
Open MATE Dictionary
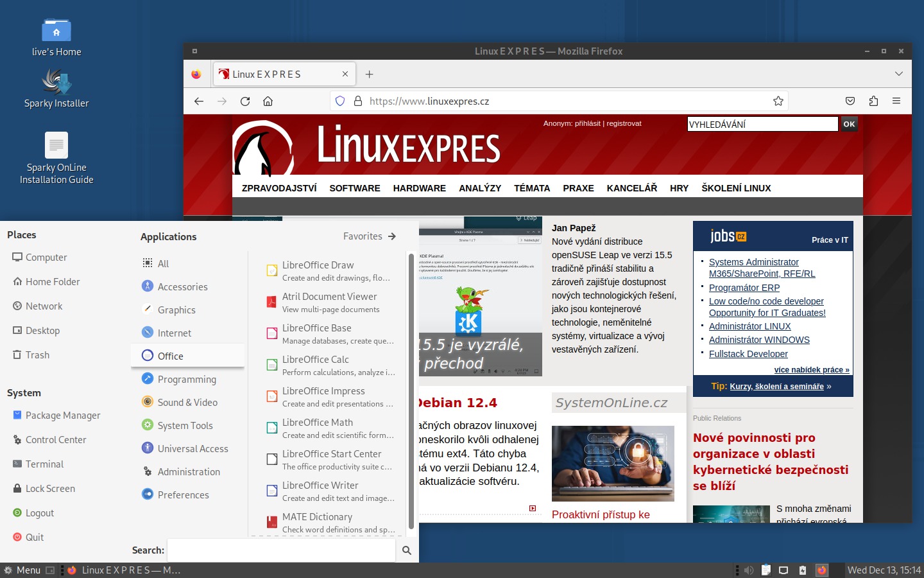(330, 523)
